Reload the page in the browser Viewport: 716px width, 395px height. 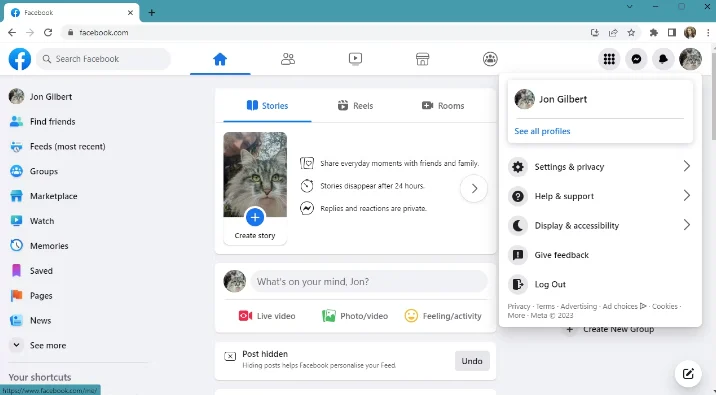tap(48, 32)
